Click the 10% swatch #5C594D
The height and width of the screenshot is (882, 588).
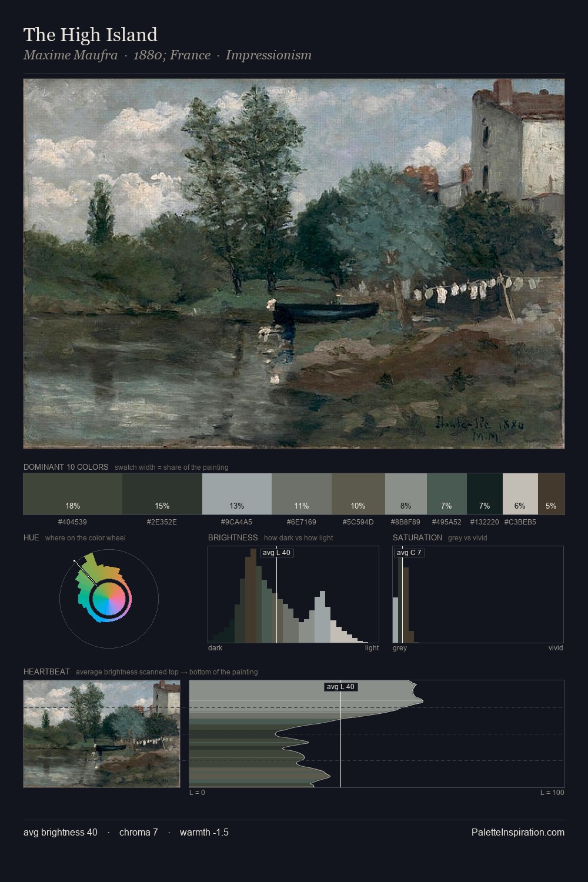(358, 494)
